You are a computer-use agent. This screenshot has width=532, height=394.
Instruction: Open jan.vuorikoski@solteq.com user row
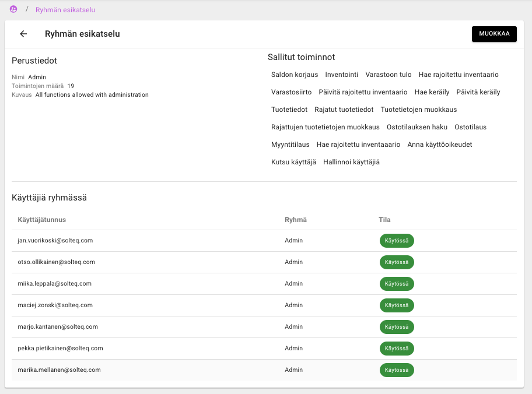click(x=55, y=241)
